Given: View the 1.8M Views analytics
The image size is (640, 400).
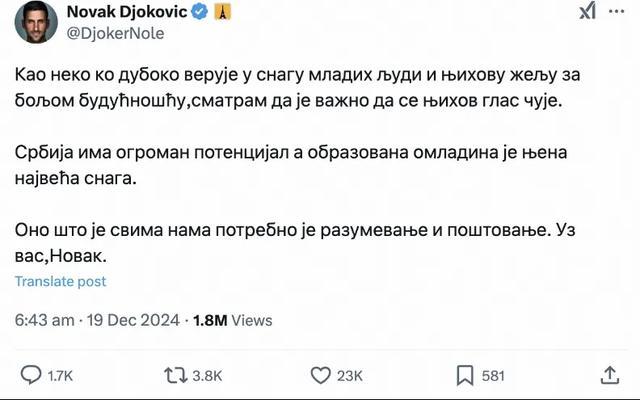Looking at the screenshot, I should 232,321.
